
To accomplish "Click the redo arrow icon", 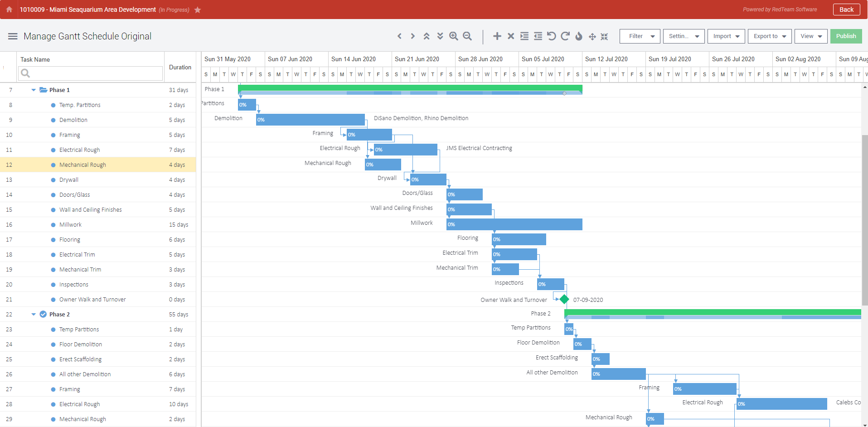I will tap(565, 36).
